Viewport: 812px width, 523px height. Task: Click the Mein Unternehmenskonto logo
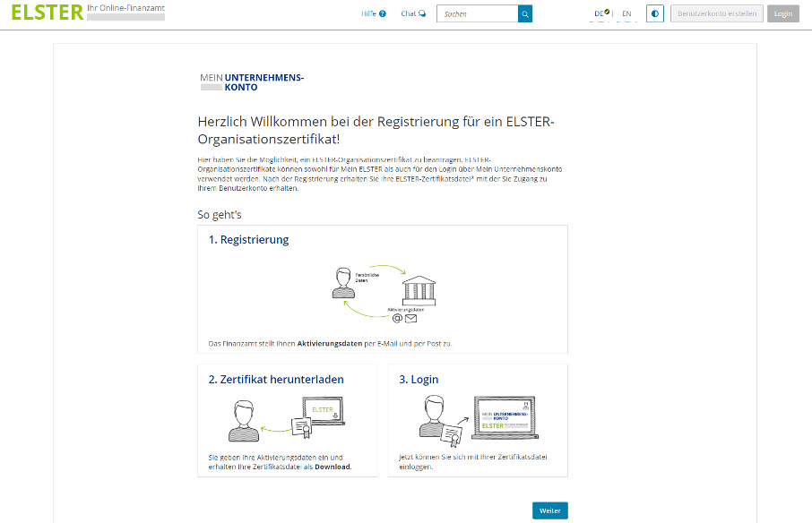point(252,82)
